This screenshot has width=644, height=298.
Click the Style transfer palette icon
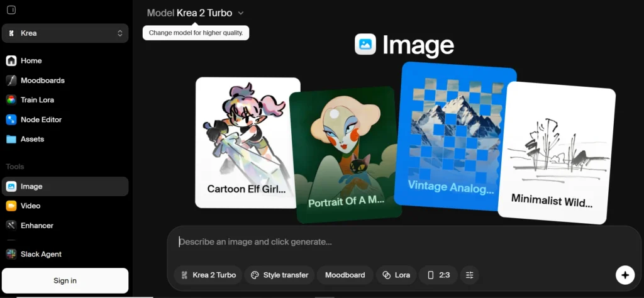click(x=255, y=275)
